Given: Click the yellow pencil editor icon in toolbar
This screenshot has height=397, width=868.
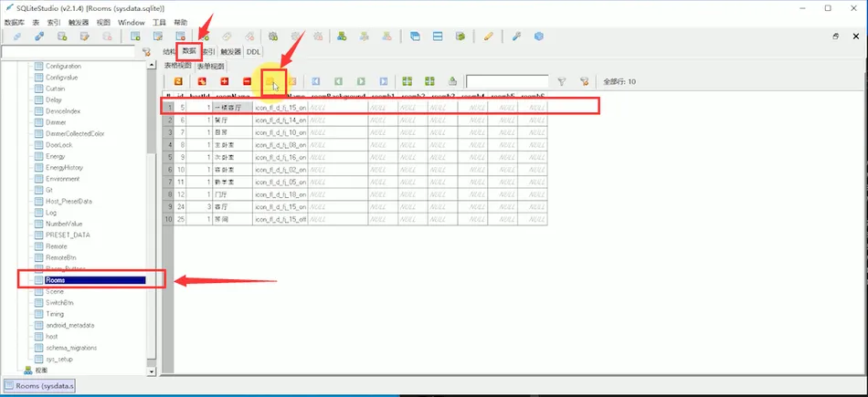Looking at the screenshot, I should point(488,37).
